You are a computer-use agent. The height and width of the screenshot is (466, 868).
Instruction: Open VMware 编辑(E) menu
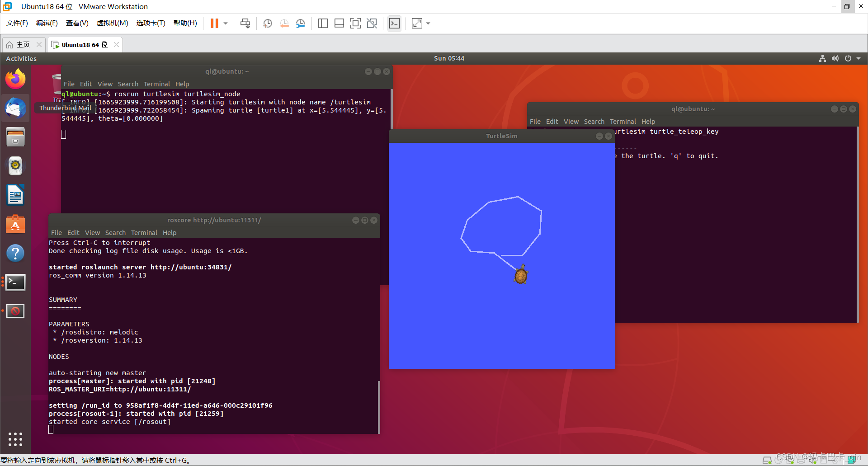click(47, 23)
